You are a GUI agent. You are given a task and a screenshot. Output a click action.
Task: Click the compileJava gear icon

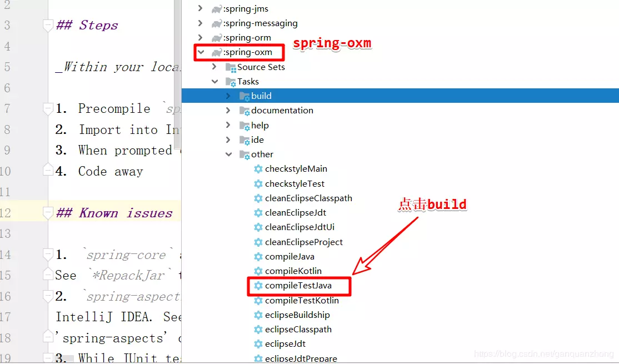pos(258,257)
